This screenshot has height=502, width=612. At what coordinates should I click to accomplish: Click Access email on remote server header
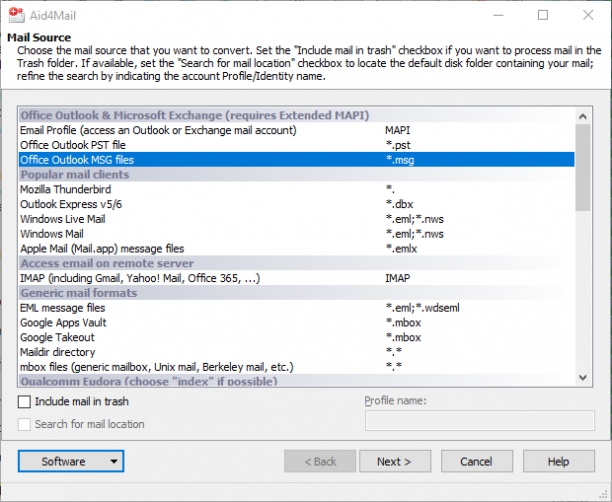(297, 263)
